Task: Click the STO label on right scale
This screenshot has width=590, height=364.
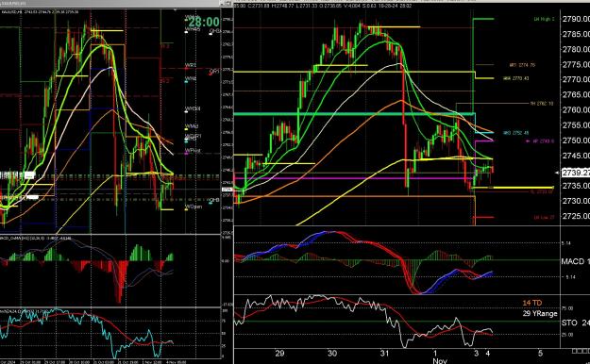Action: tap(575, 323)
